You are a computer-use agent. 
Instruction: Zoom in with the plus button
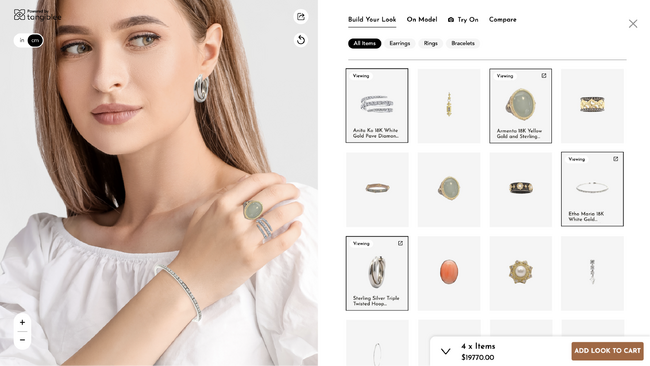click(22, 322)
